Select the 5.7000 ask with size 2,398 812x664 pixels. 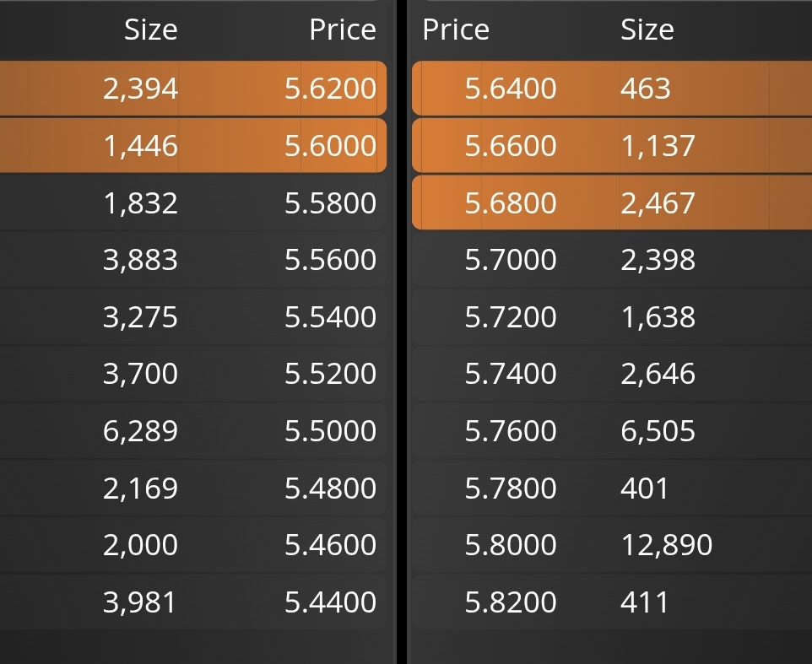[x=612, y=259]
